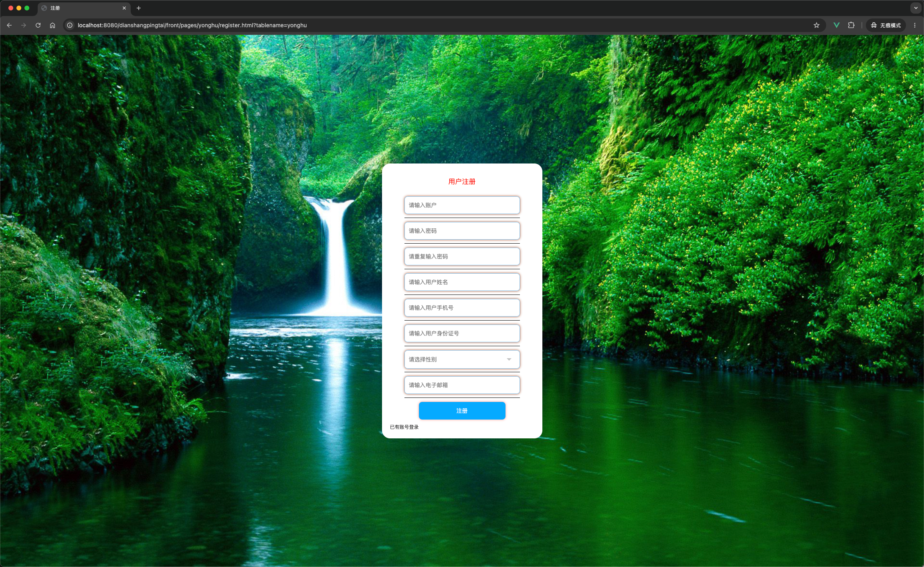Focus the 请输入用户手机号 phone field
The image size is (924, 567).
coord(462,308)
